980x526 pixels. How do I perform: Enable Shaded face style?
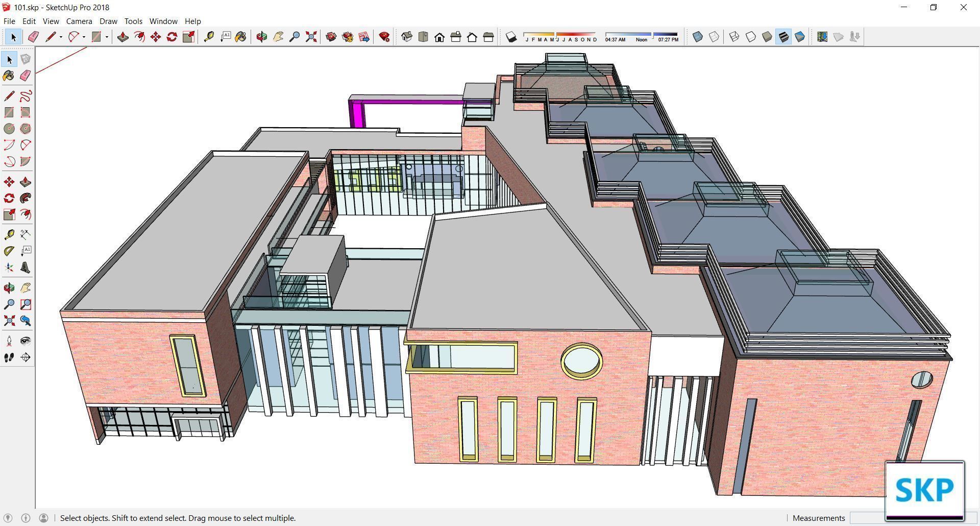767,37
